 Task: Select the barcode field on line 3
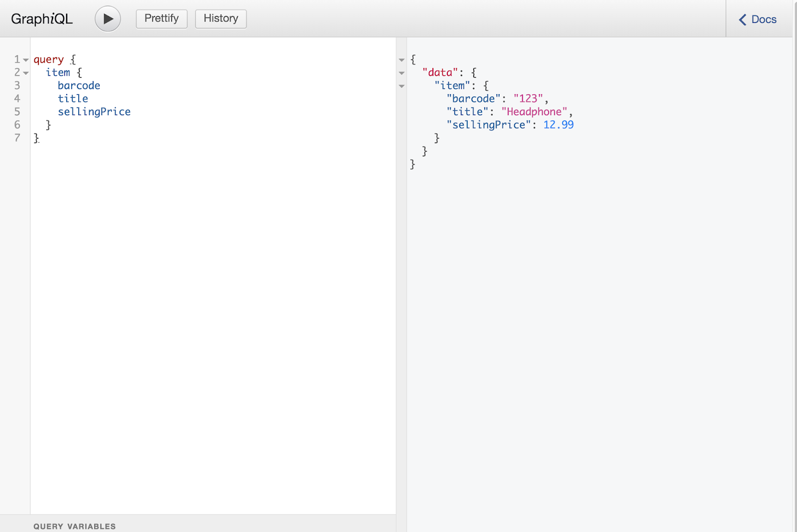(x=79, y=86)
